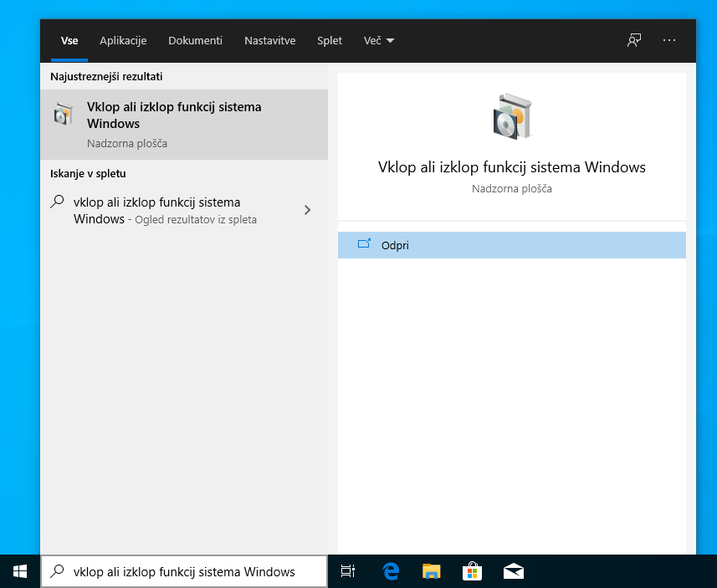Open the Mail app from the taskbar

point(513,571)
